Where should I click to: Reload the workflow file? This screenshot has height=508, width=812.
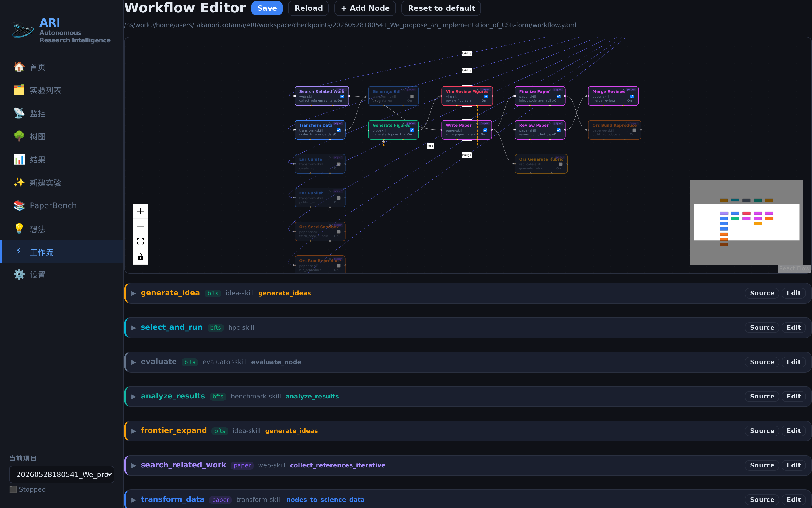(x=308, y=8)
